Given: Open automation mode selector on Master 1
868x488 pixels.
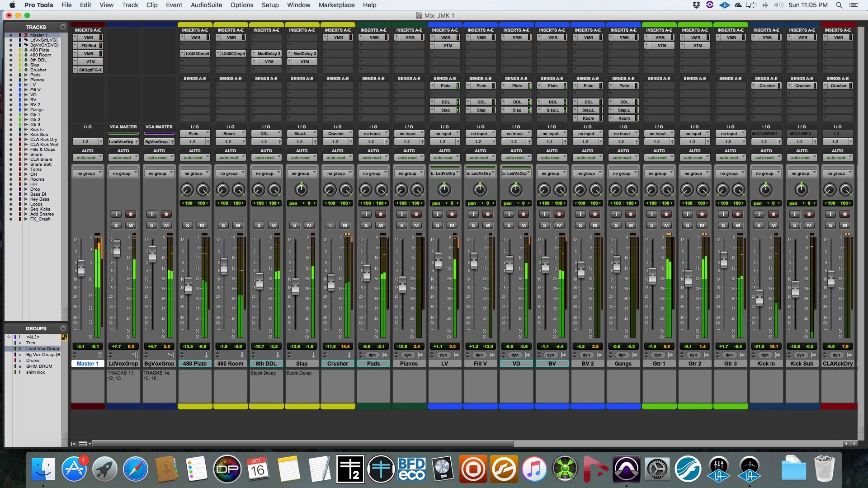Looking at the screenshot, I should (88, 158).
